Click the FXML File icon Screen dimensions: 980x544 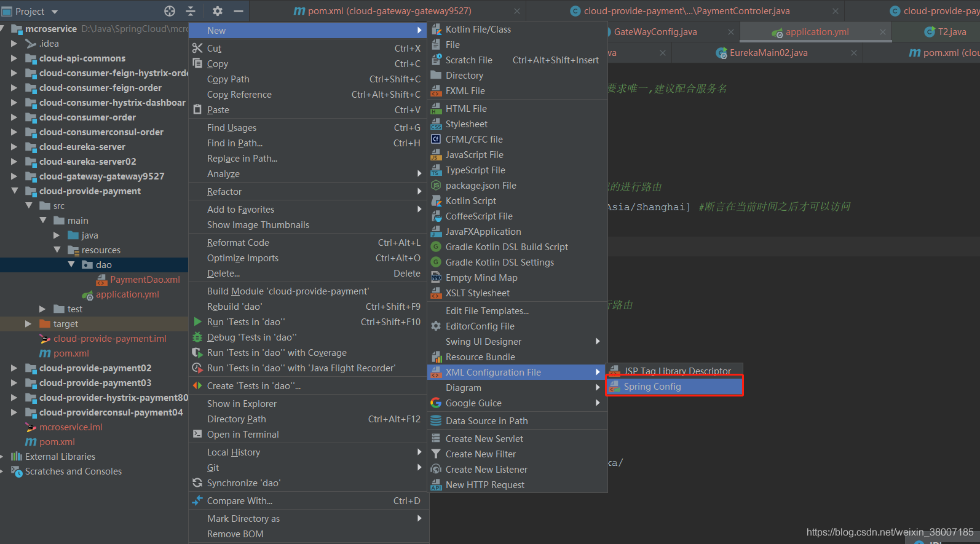pyautogui.click(x=437, y=90)
